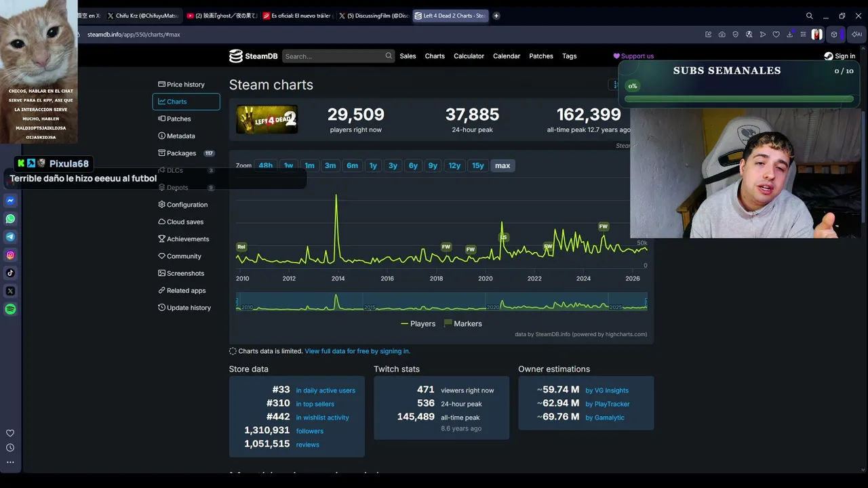Select the max zoom range button
Screen dimensions: 868x488
(x=502, y=165)
